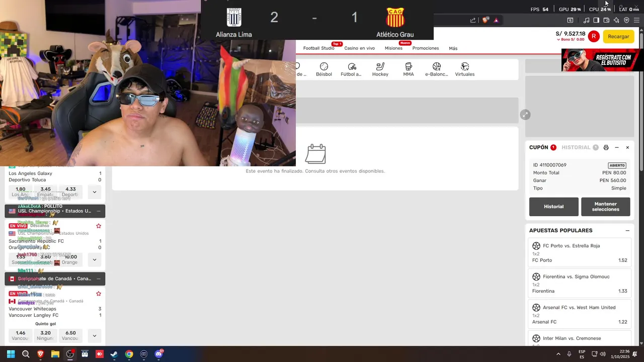Screen dimensions: 644x362
Task: Open Discord from the taskbar
Action: point(158,354)
